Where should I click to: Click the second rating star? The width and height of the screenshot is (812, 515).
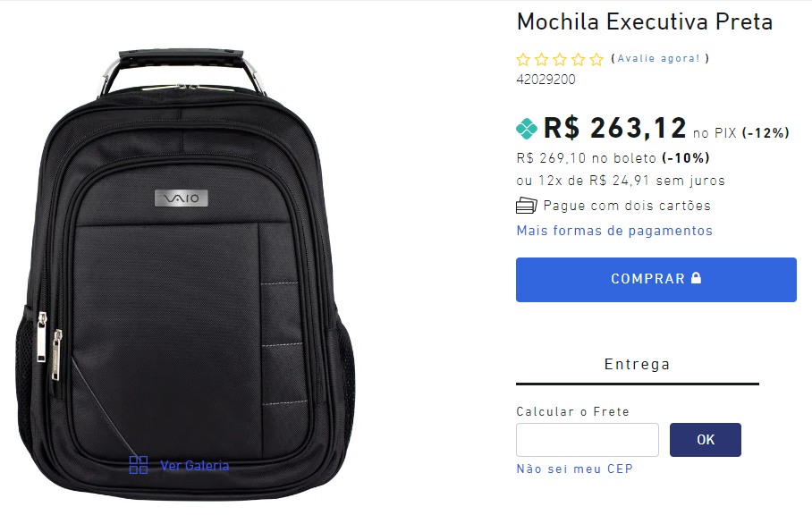(542, 60)
